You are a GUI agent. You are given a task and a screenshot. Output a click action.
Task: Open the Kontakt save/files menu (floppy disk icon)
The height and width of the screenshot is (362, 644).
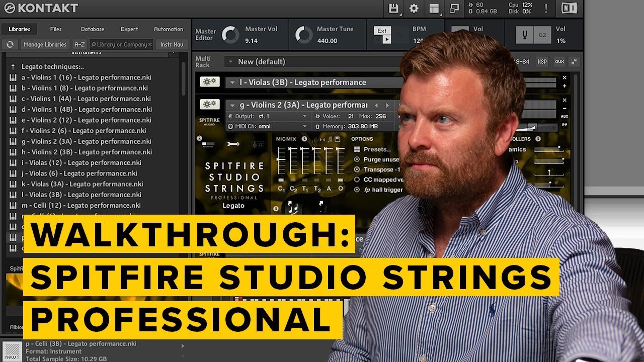click(394, 8)
